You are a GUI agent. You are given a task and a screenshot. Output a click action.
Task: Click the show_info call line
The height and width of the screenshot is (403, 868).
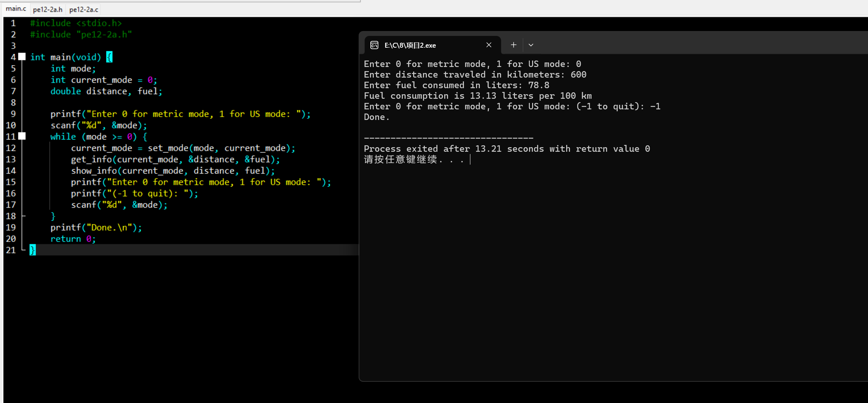[x=173, y=171]
